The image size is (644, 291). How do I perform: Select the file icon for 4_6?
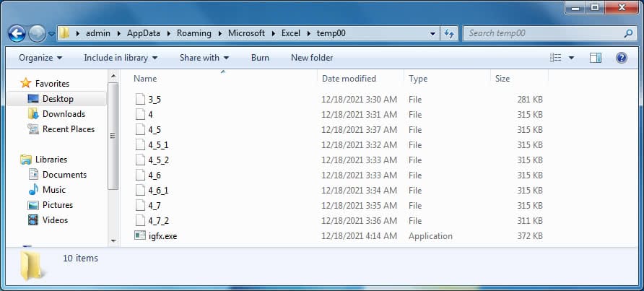point(140,175)
